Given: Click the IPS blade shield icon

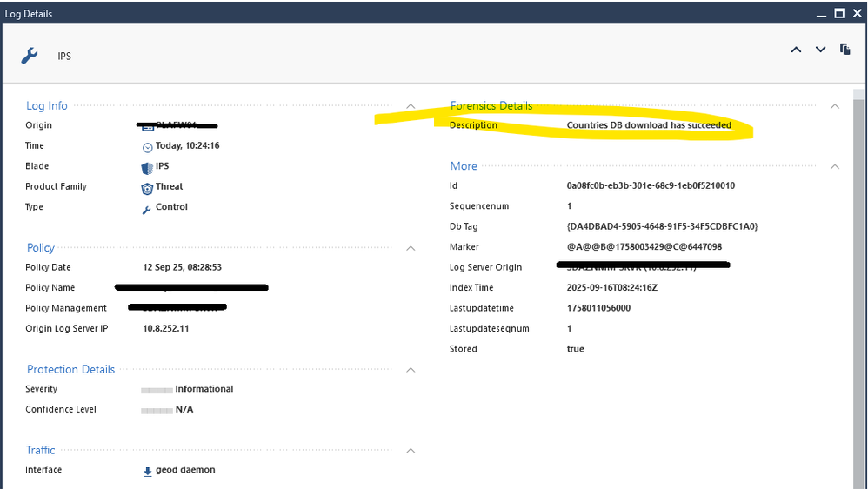Looking at the screenshot, I should click(x=147, y=167).
